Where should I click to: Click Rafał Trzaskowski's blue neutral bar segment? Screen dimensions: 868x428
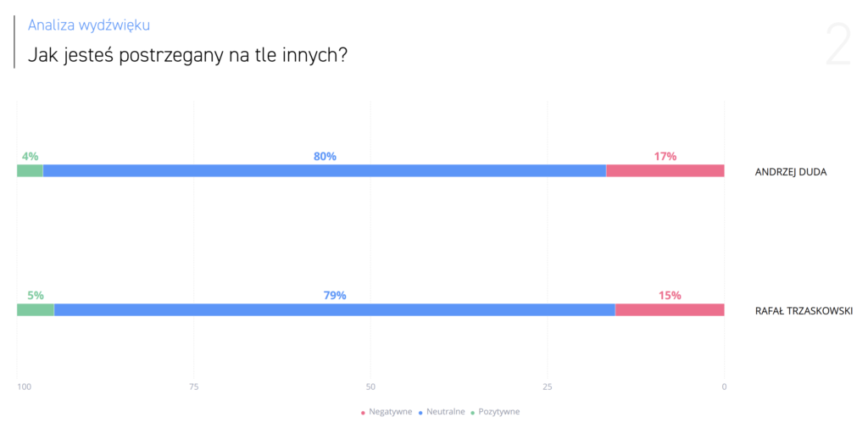point(334,309)
